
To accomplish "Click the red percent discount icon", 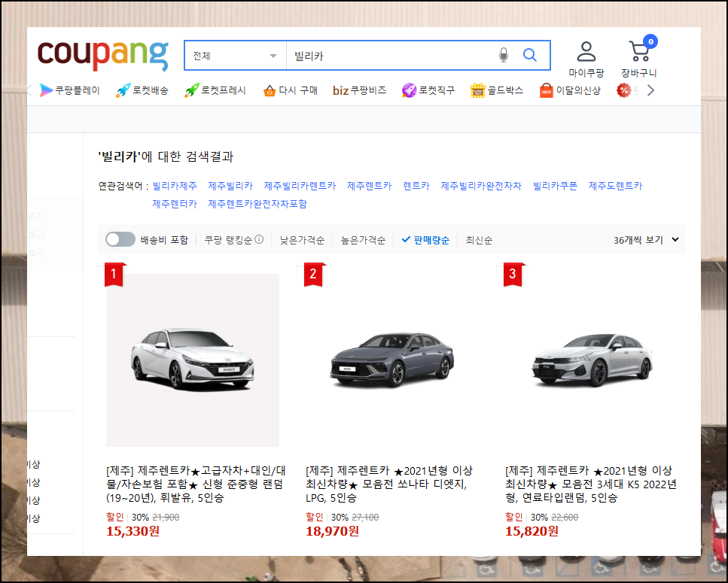I will coord(623,90).
